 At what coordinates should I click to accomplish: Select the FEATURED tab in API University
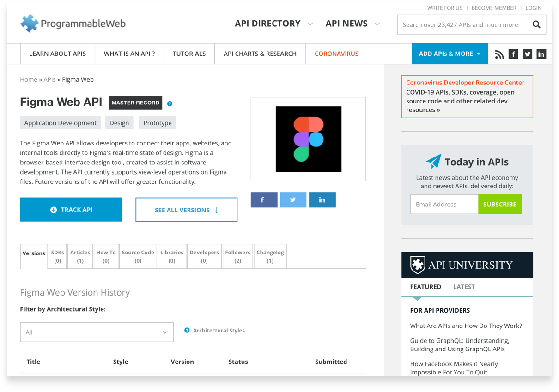(x=425, y=287)
